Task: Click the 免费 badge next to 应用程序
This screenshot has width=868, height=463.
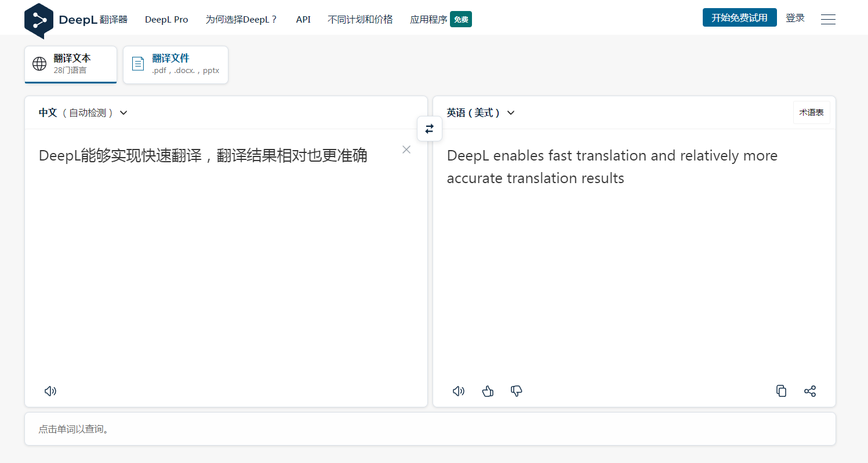Action: 461,20
